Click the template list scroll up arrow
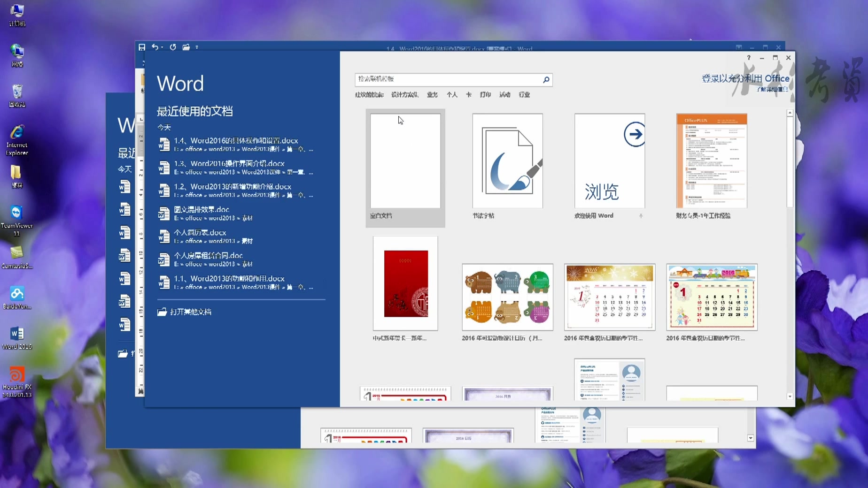The height and width of the screenshot is (488, 868). click(x=790, y=113)
